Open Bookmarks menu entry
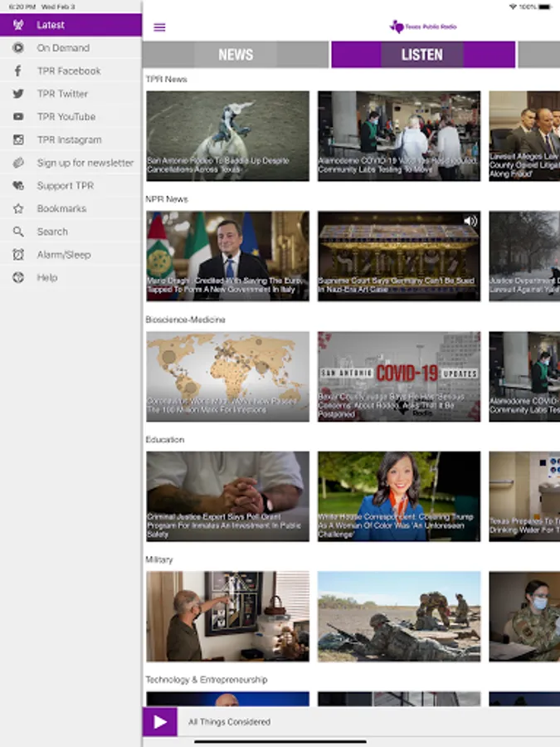 [x=71, y=208]
